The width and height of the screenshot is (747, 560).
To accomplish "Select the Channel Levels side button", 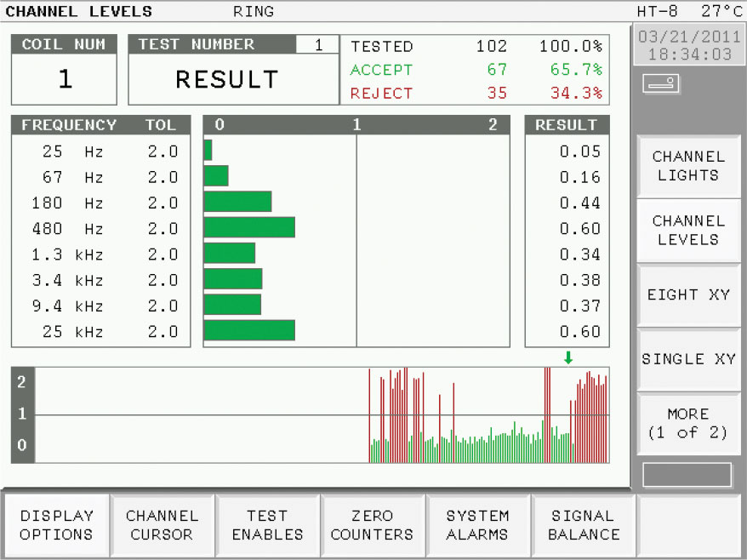I will click(688, 230).
